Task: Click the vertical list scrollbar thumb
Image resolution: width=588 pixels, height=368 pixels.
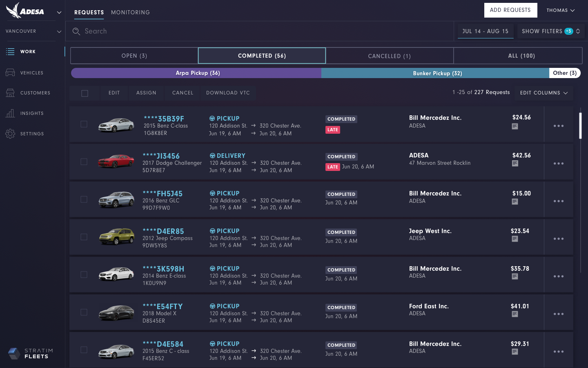Action: (x=580, y=126)
